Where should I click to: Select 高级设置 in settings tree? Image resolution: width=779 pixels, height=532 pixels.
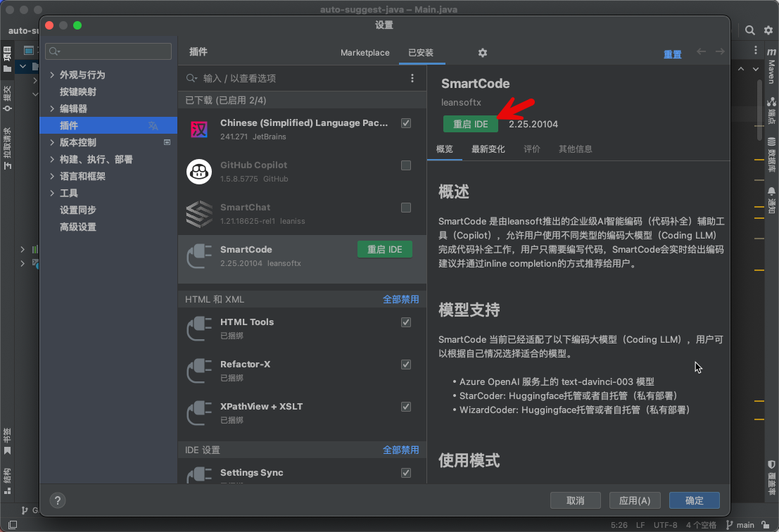[78, 227]
